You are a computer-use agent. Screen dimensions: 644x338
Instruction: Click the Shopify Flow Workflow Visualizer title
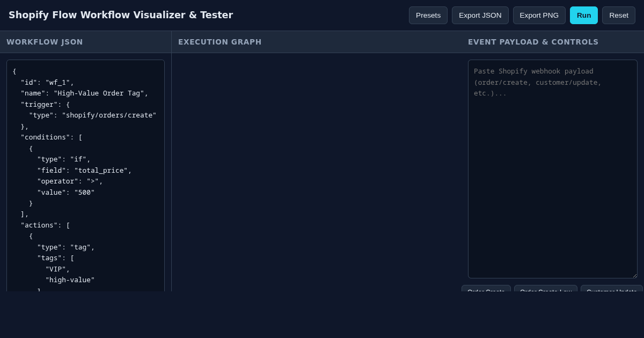121,15
